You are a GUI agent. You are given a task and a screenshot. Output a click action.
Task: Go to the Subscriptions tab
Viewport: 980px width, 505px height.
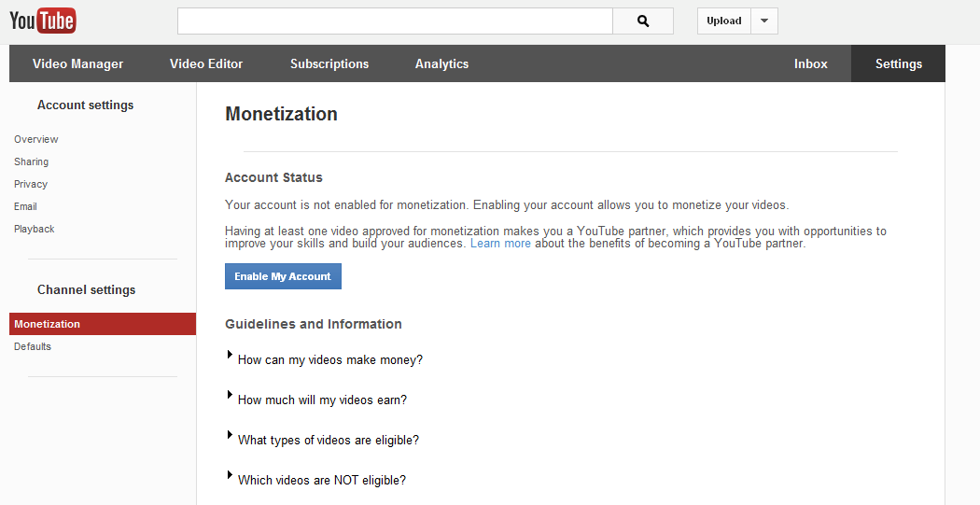(329, 64)
